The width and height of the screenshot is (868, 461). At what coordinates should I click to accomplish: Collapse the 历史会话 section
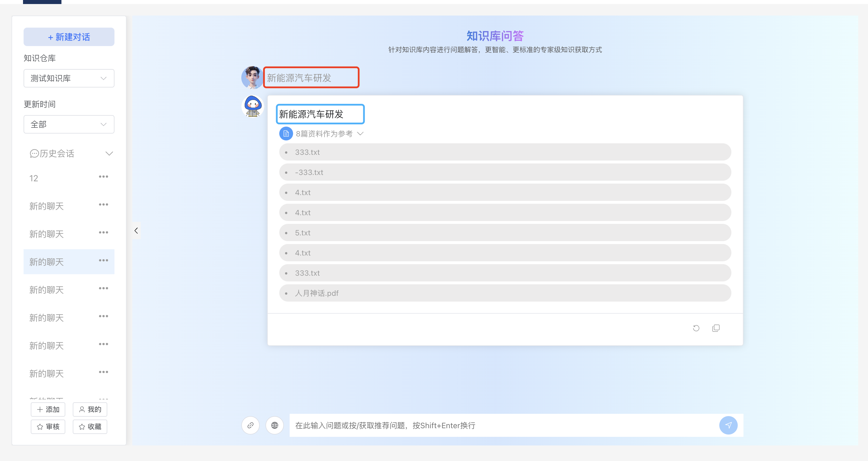point(109,153)
